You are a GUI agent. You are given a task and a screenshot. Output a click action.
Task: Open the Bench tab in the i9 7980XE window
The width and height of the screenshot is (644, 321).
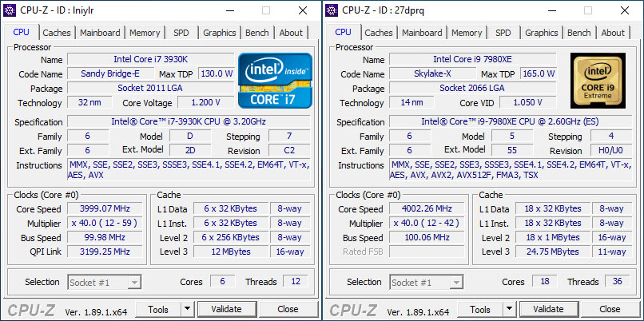point(578,33)
